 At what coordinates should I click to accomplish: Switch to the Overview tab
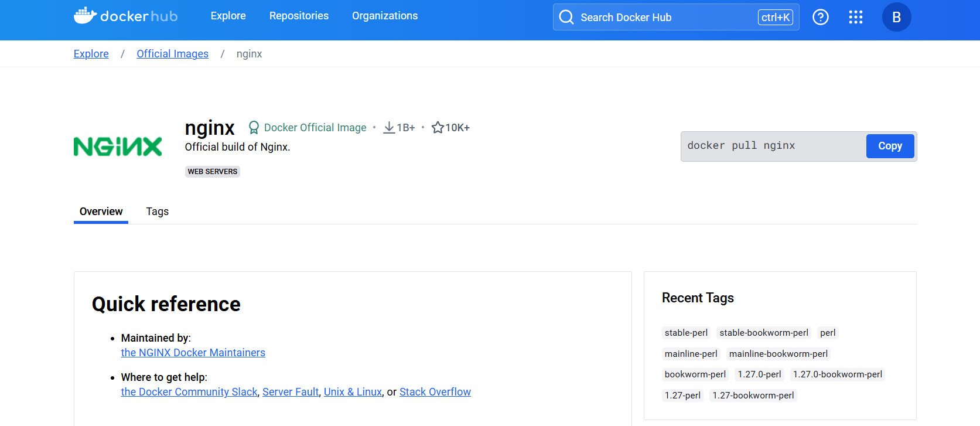pos(101,212)
